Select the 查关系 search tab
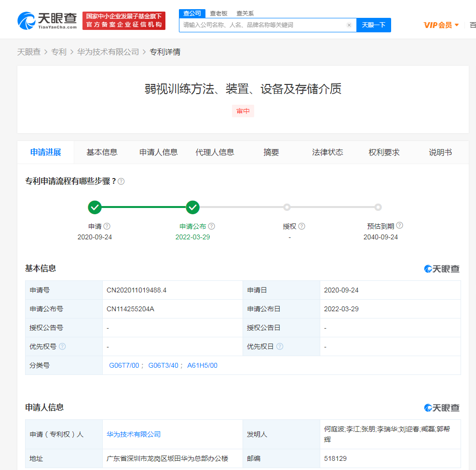Viewport: 476px width, 470px height. pos(245,14)
